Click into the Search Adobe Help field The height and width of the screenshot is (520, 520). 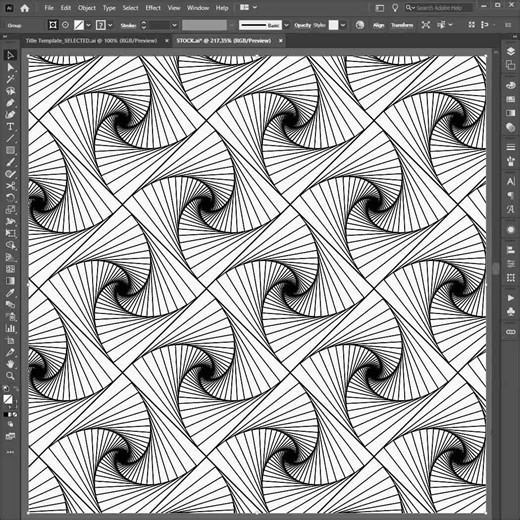point(439,8)
